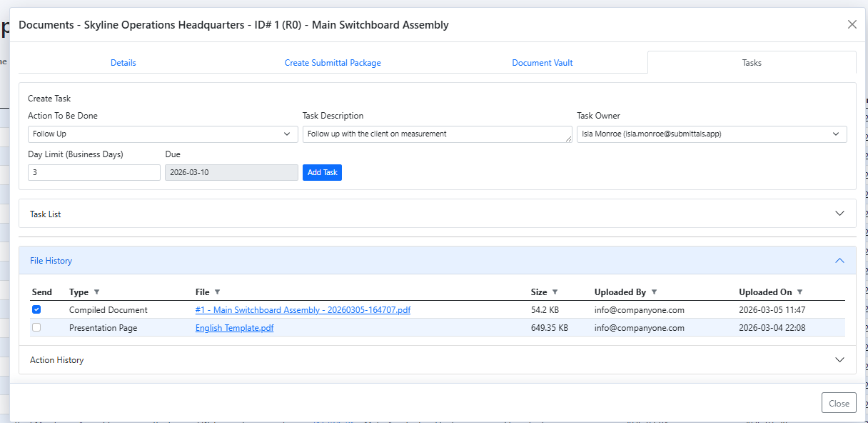The width and height of the screenshot is (868, 423).
Task: Click the Task Description text box
Action: (x=437, y=134)
